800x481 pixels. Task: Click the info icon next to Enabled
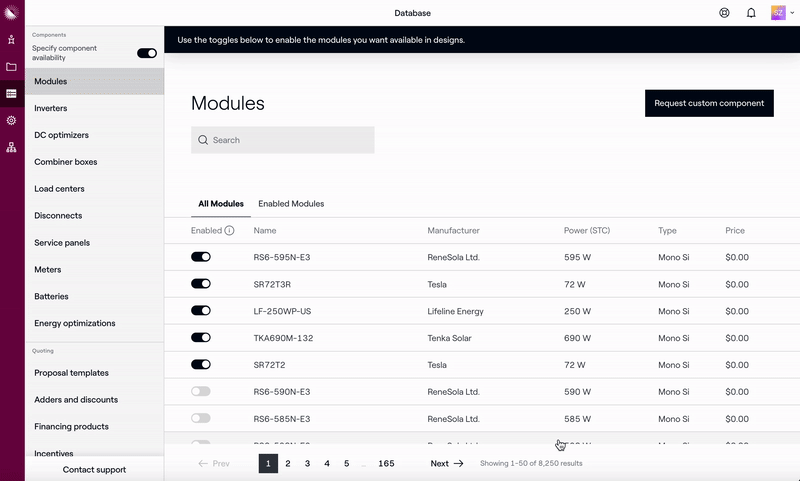(229, 231)
